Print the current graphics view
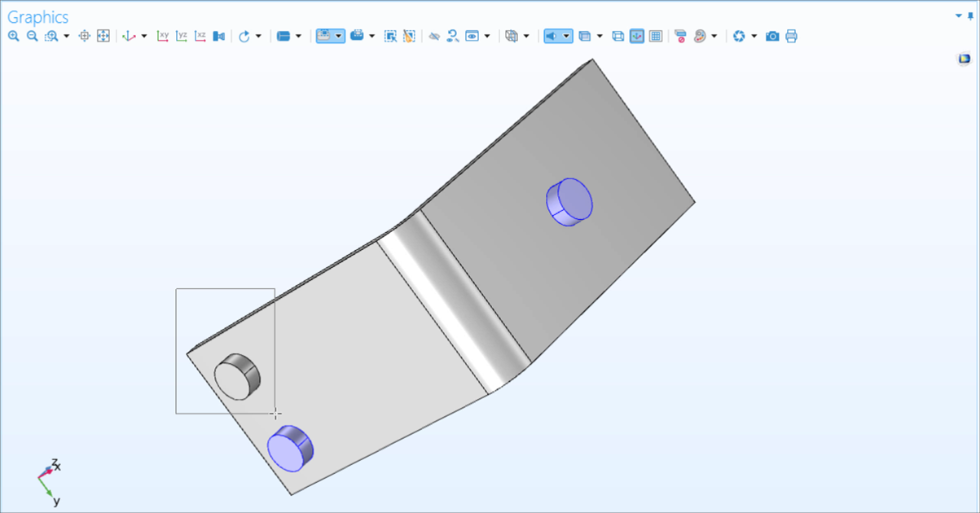Viewport: 980px width, 513px height. point(790,36)
